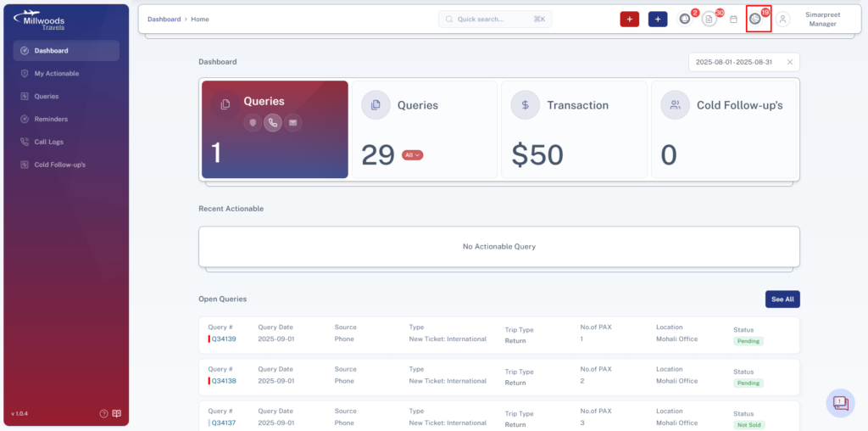Select the shield filter on Queries card
This screenshot has width=868, height=431.
coord(253,122)
